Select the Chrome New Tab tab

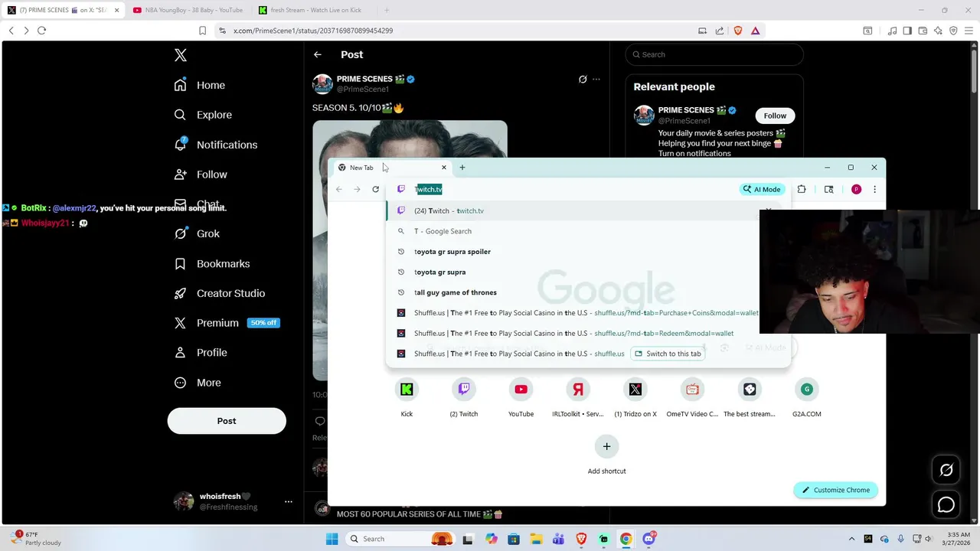(390, 168)
